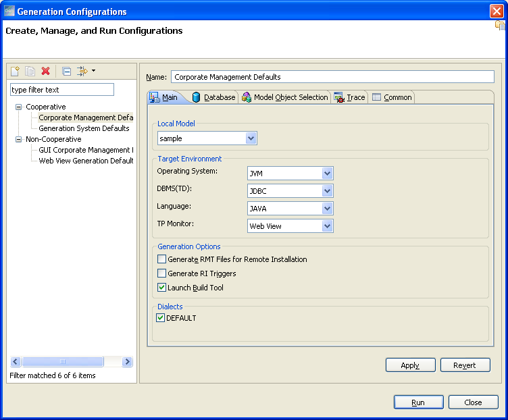Click the Apply button
The image size is (508, 420).
(x=411, y=365)
